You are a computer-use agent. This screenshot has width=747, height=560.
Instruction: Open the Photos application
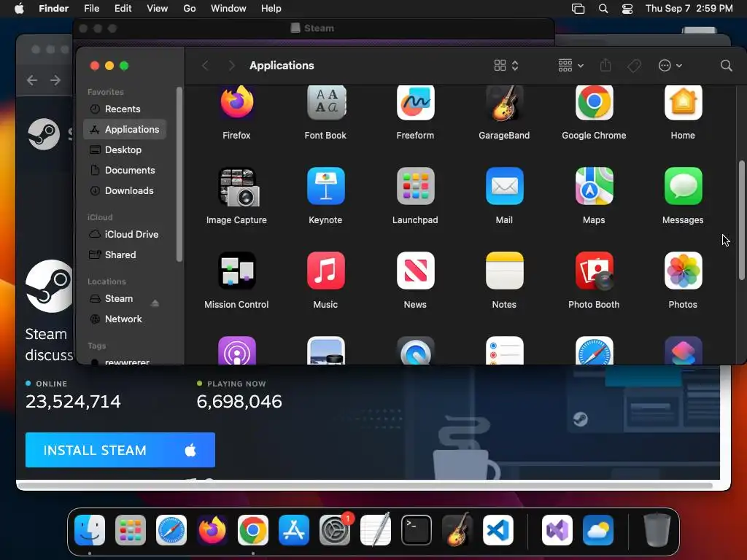[683, 271]
